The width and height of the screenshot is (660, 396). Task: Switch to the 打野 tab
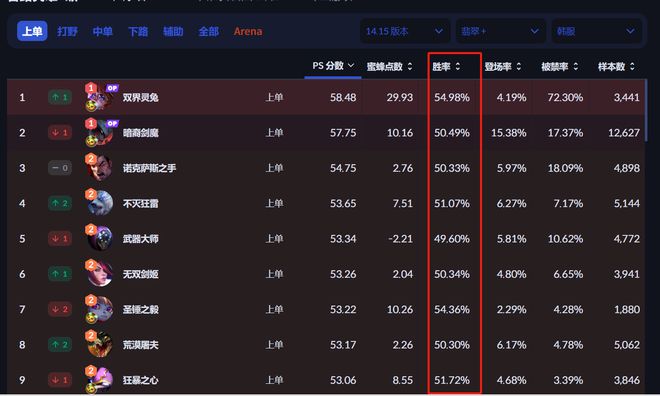67,32
